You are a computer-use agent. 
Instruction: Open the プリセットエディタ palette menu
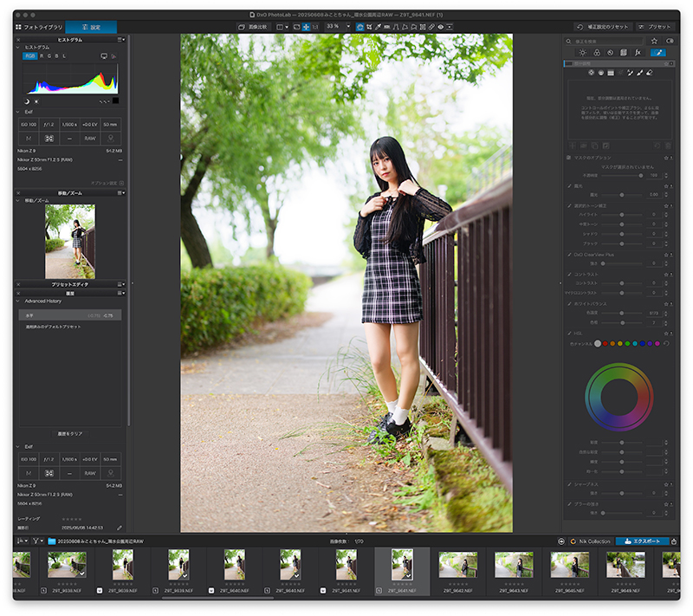tap(121, 284)
